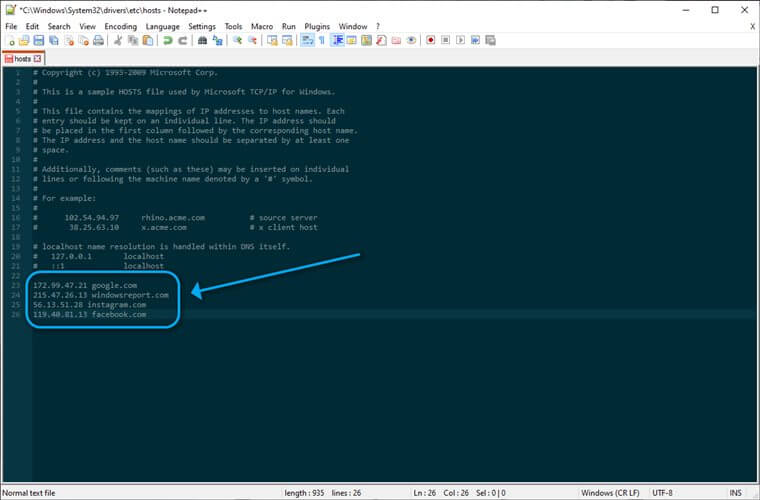The image size is (760, 500).
Task: Open the Search menu
Action: coord(59,27)
